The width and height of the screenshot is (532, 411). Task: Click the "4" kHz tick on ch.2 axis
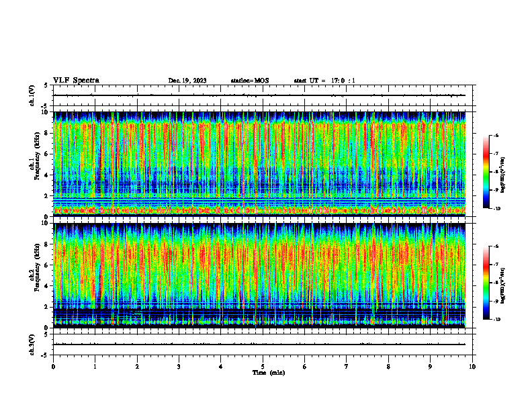click(47, 286)
